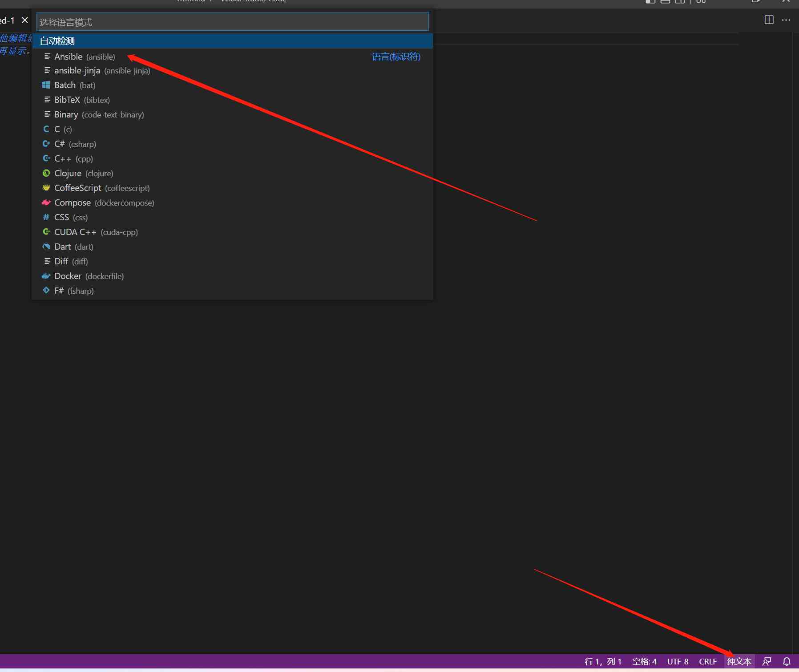Select the Auto Detect (自动检测) entry

click(232, 41)
